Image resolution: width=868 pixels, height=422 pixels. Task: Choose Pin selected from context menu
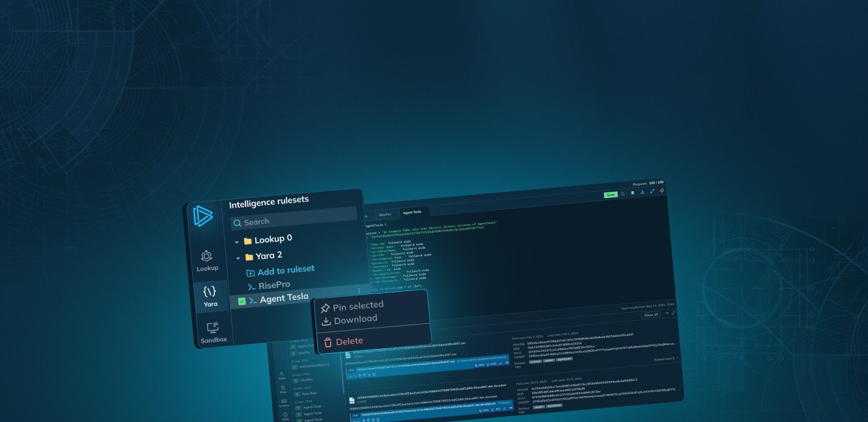point(358,305)
